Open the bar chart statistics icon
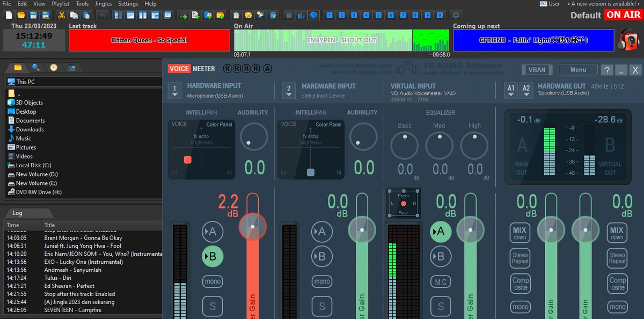Image resolution: width=644 pixels, height=319 pixels. coord(301,15)
